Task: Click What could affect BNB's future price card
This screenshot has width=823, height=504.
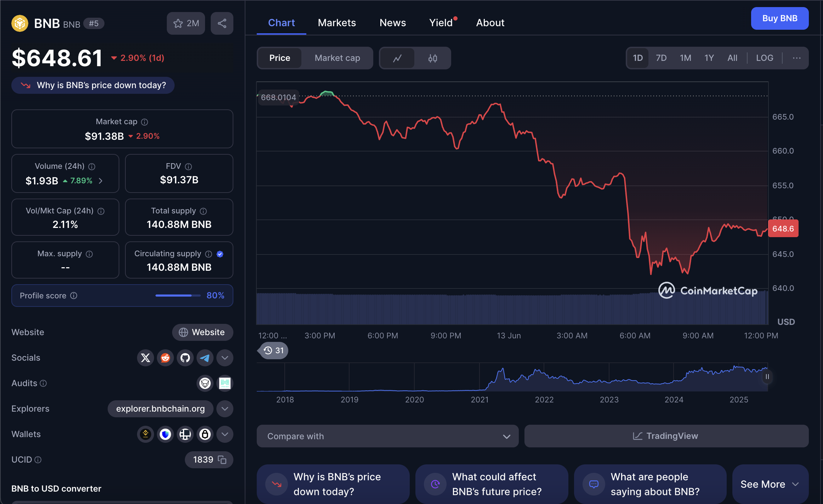Action: click(x=492, y=484)
